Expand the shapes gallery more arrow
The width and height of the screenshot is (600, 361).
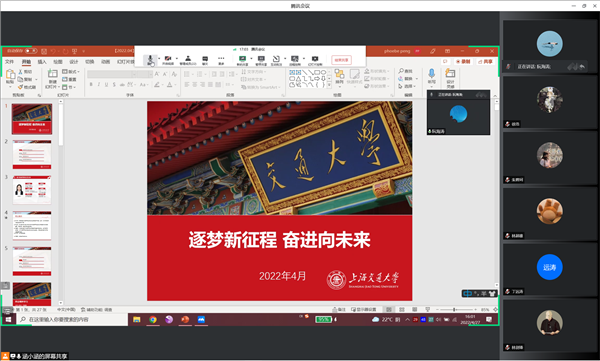[329, 85]
